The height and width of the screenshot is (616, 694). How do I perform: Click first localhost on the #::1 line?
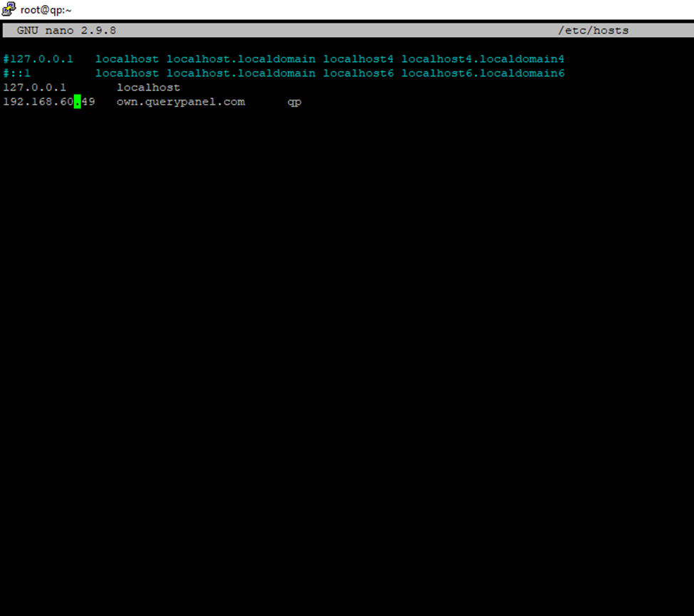point(127,73)
